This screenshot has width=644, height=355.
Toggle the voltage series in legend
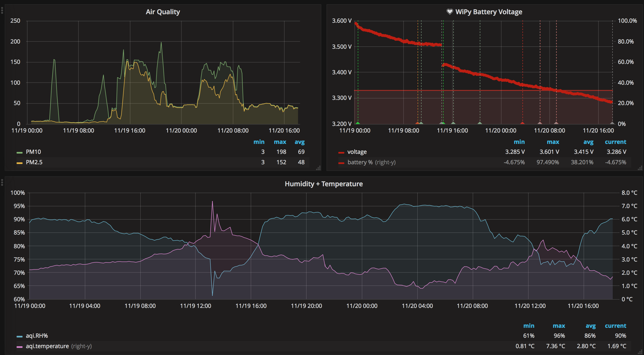tap(357, 152)
